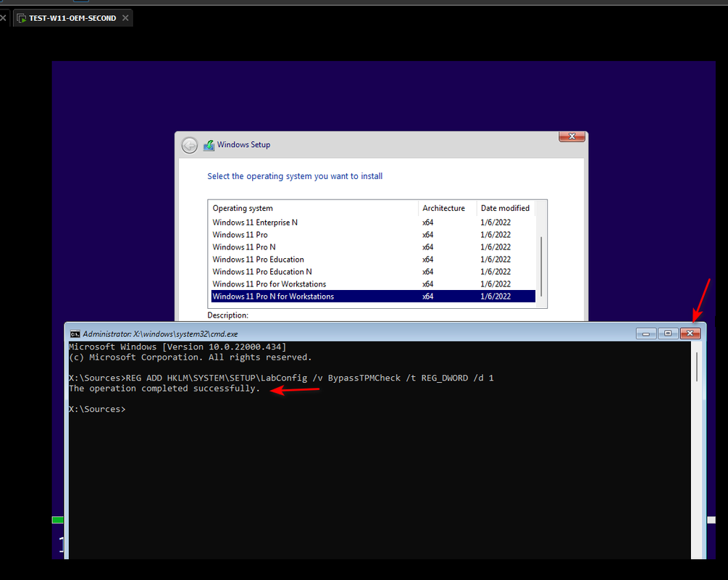Select the Windows 11 Pro N edition row
Image resolution: width=728 pixels, height=580 pixels.
pyautogui.click(x=373, y=246)
